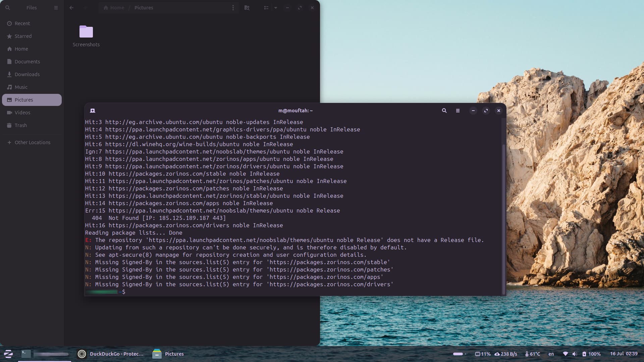Open the terminal hamburger menu

click(458, 111)
